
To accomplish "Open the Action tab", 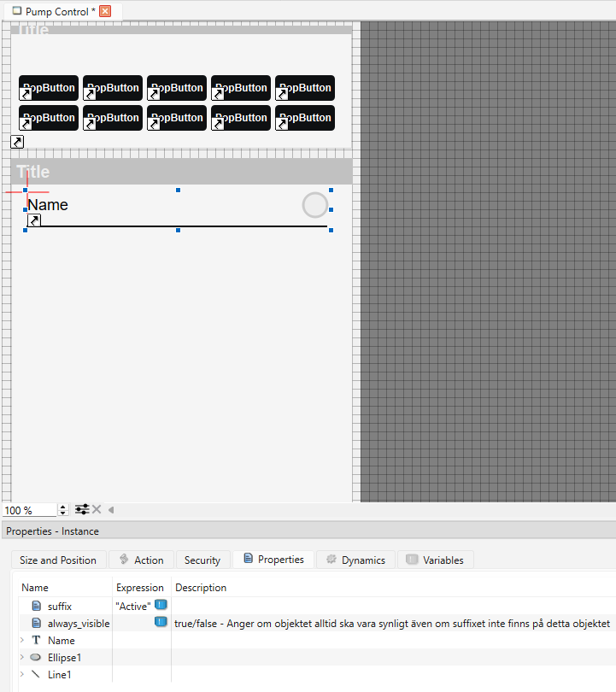I will pyautogui.click(x=141, y=560).
